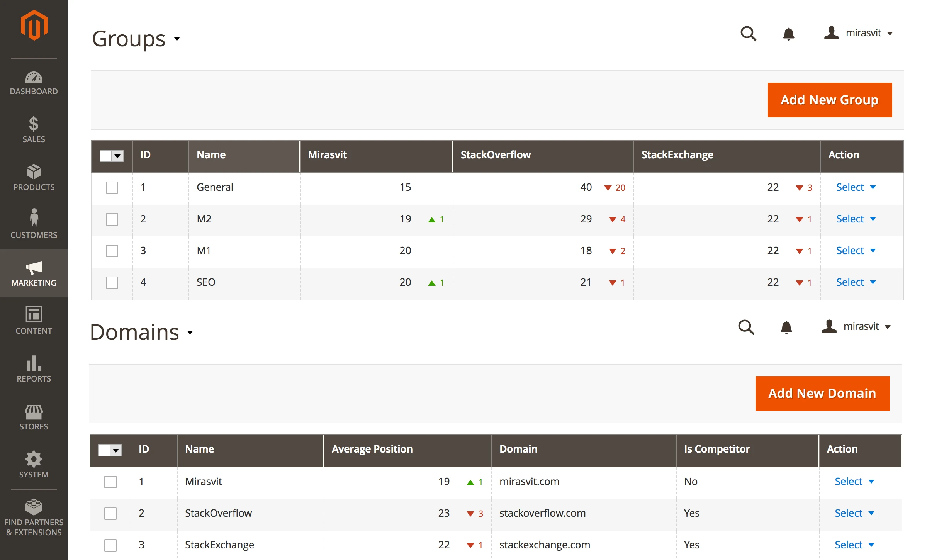Screen dimensions: 927x560
Task: Open Select action for mirasvit.com domain
Action: pos(854,482)
